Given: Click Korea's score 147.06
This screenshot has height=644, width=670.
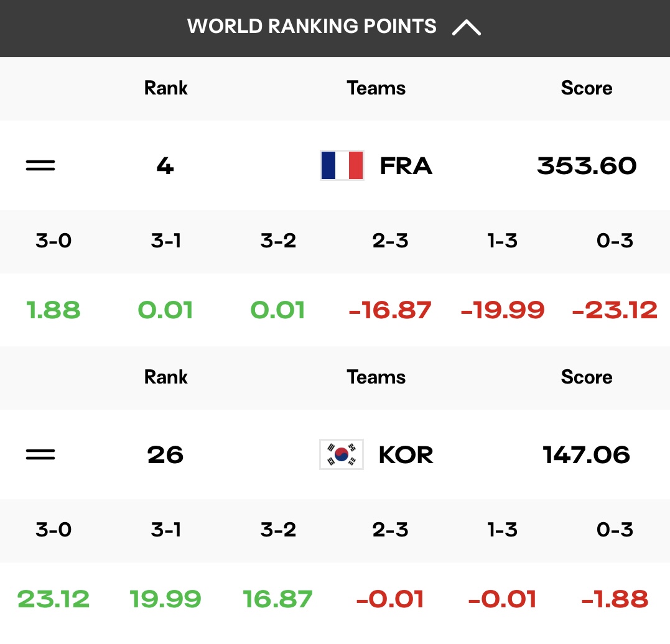Looking at the screenshot, I should 586,455.
